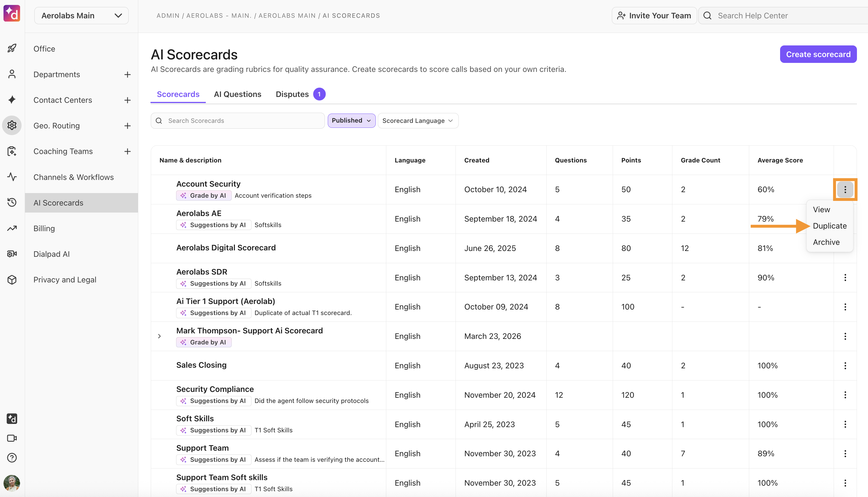This screenshot has height=497, width=868.
Task: Open the person profile icon in left rail
Action: point(12,74)
